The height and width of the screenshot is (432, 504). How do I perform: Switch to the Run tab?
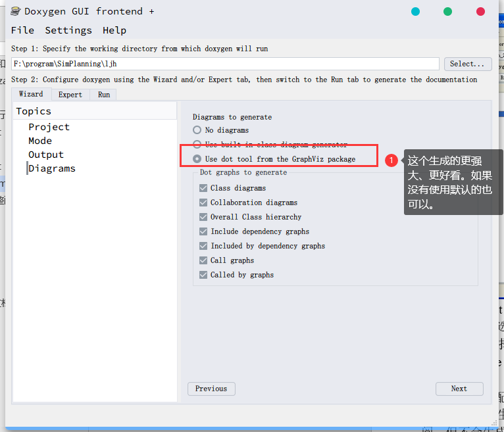click(x=104, y=95)
